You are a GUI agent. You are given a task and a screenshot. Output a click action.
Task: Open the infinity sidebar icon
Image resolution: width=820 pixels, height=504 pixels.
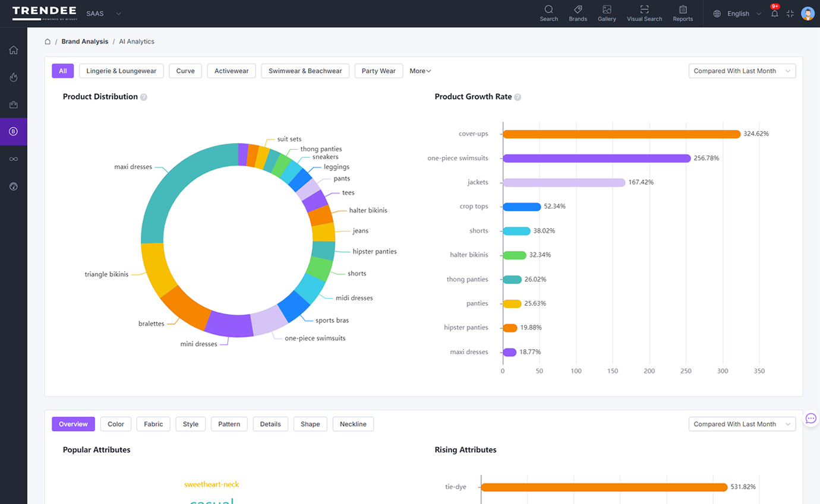click(14, 159)
